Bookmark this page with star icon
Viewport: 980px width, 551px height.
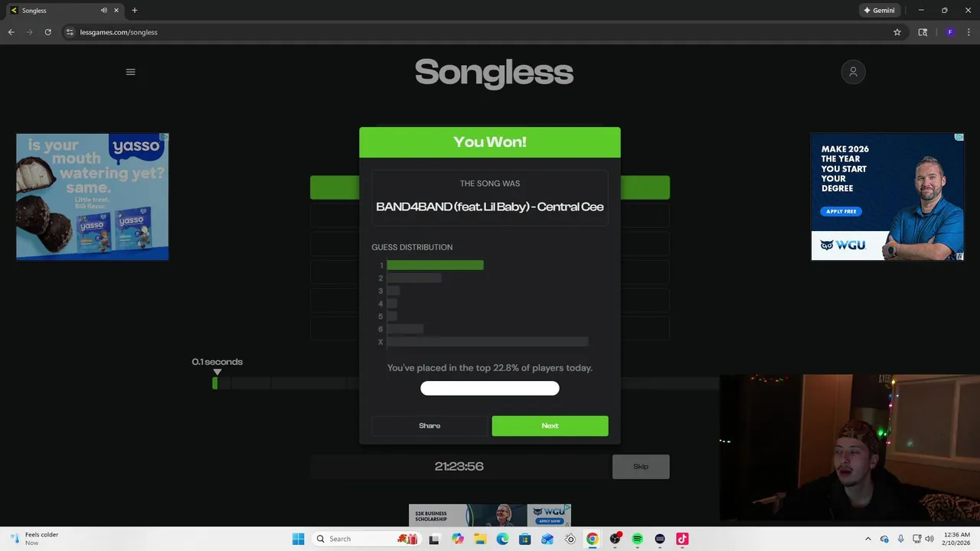click(x=897, y=32)
